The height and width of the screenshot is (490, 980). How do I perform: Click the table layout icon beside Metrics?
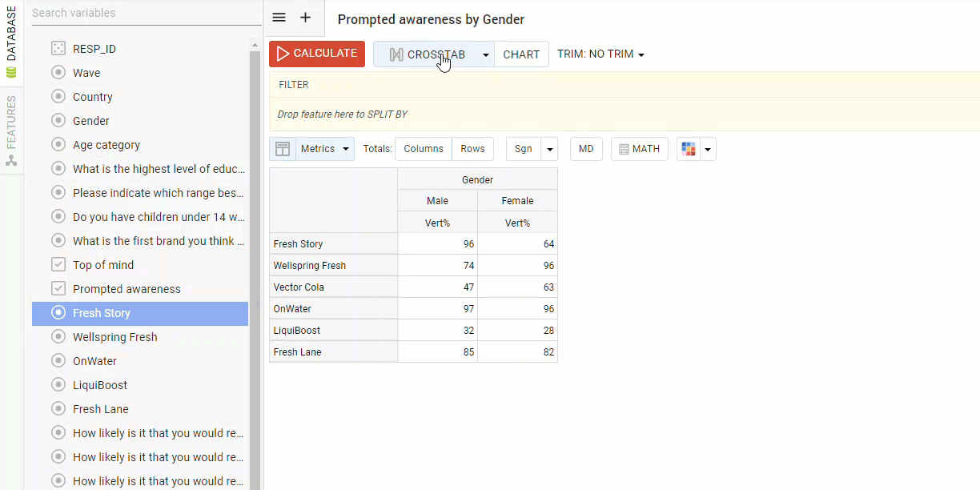pyautogui.click(x=283, y=149)
